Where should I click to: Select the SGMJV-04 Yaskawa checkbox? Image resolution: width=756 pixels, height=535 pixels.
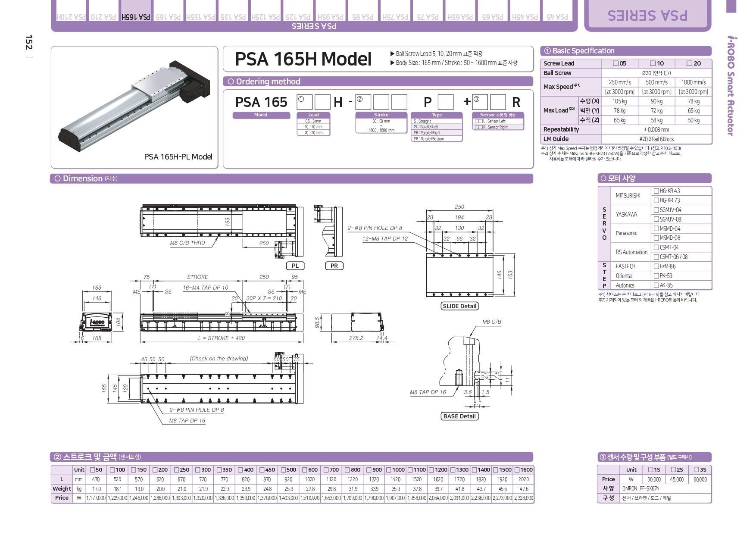click(x=656, y=210)
